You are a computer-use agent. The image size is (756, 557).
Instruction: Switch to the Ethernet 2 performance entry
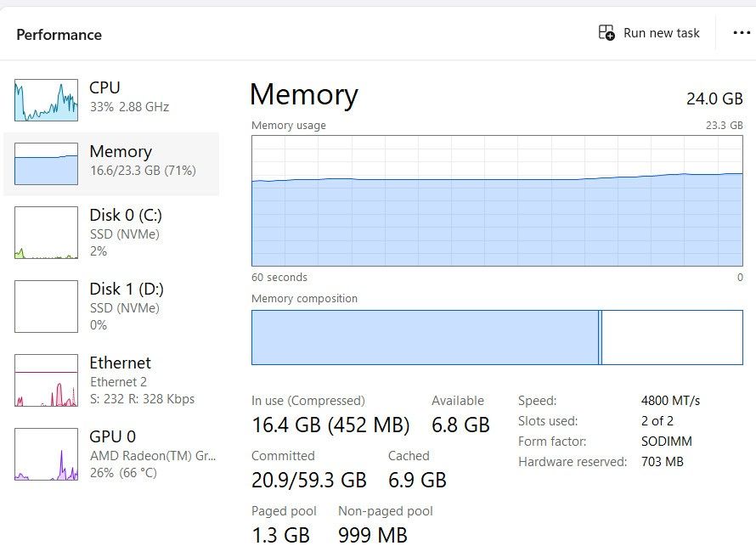[111, 380]
